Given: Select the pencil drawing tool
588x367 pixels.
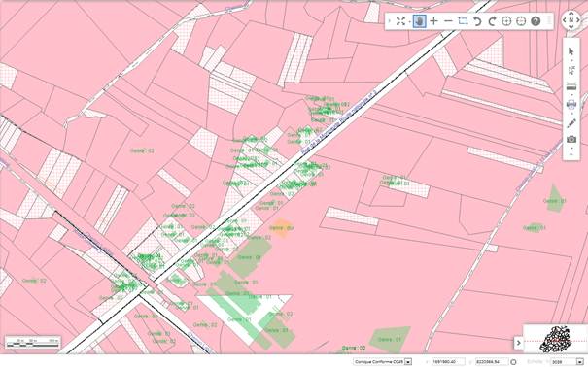Looking at the screenshot, I should (x=571, y=123).
